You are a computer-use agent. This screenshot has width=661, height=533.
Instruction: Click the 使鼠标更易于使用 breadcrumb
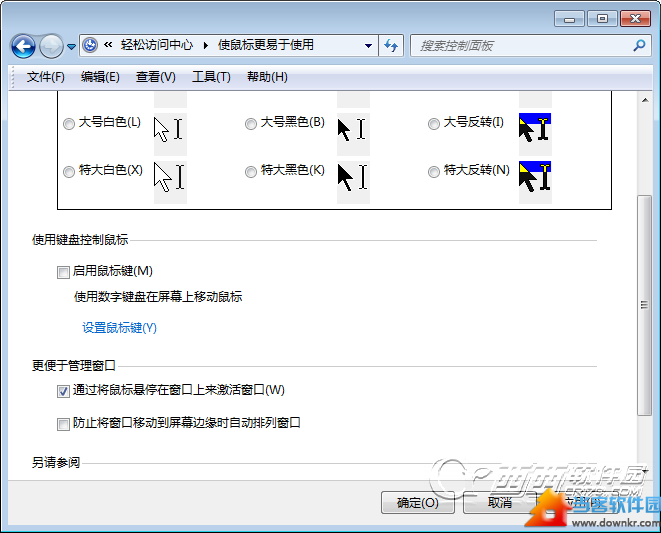(266, 45)
